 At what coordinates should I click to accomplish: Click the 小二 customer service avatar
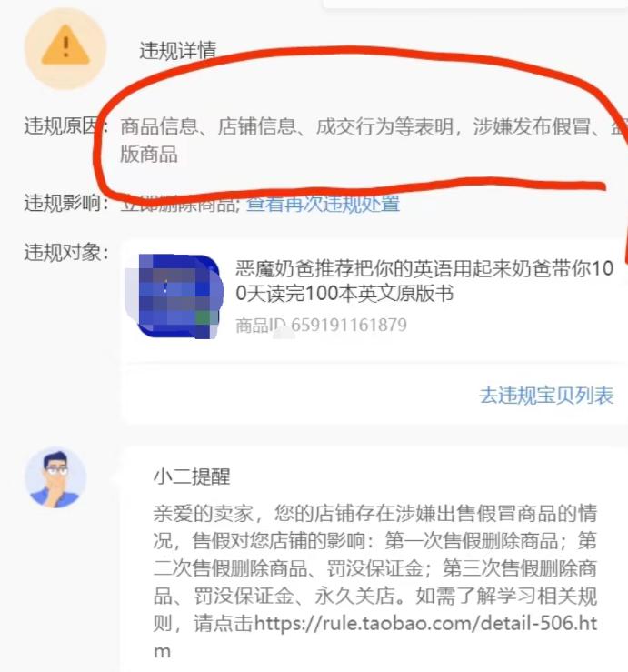pos(55,477)
